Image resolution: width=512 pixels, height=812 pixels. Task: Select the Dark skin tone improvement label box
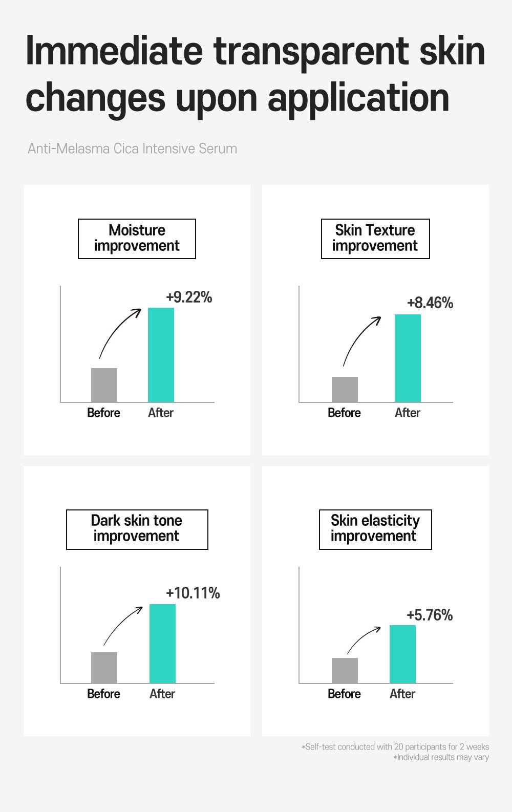(137, 529)
